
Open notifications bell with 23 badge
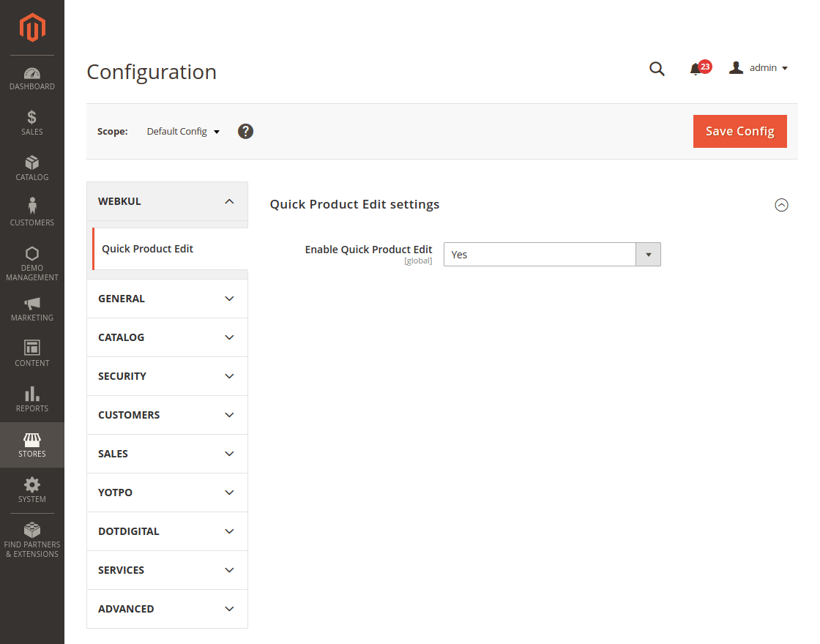(x=700, y=68)
